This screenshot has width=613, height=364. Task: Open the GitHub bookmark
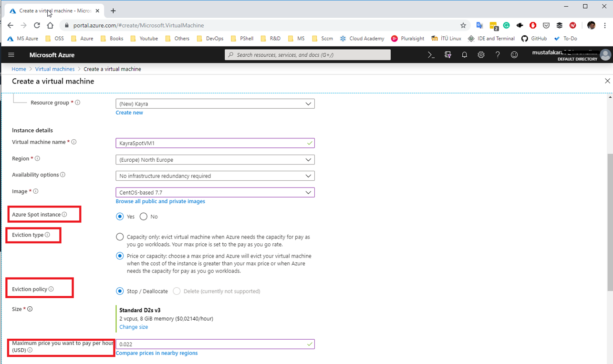(534, 39)
